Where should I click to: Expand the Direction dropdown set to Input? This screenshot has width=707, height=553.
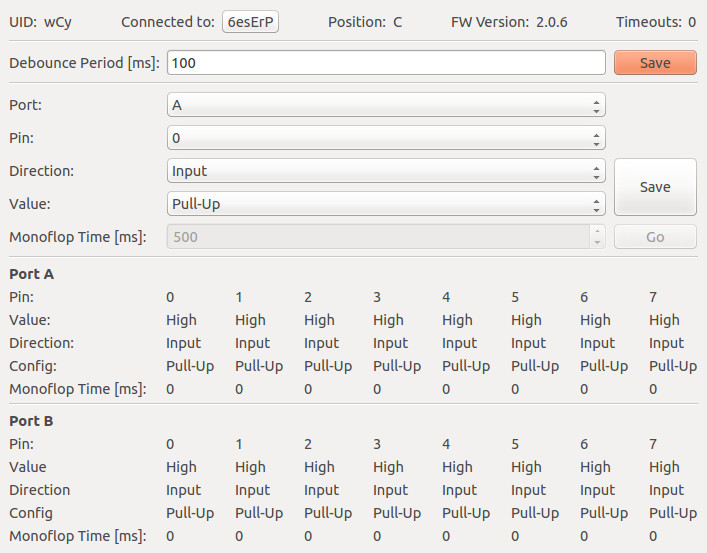(386, 171)
